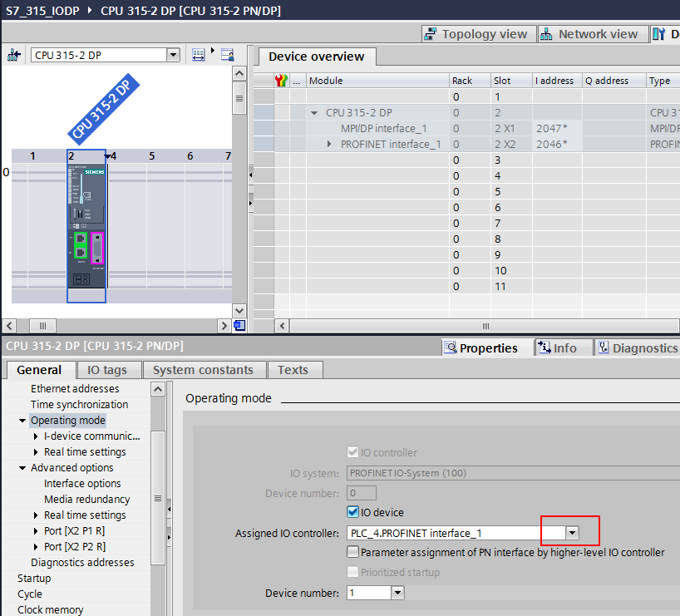Viewport: 680px width, 616px height.
Task: Enable parameter assignment by higher-level IO controller
Action: [x=352, y=552]
